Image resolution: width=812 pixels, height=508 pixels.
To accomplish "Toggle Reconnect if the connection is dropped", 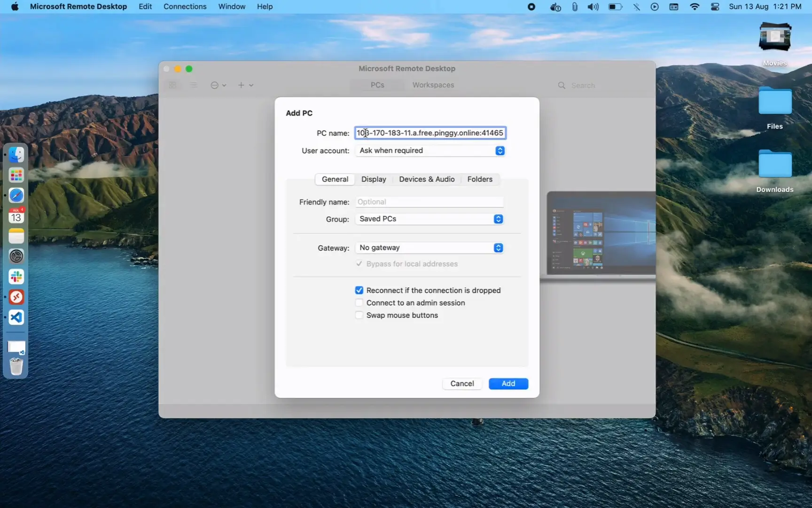I will click(x=359, y=290).
